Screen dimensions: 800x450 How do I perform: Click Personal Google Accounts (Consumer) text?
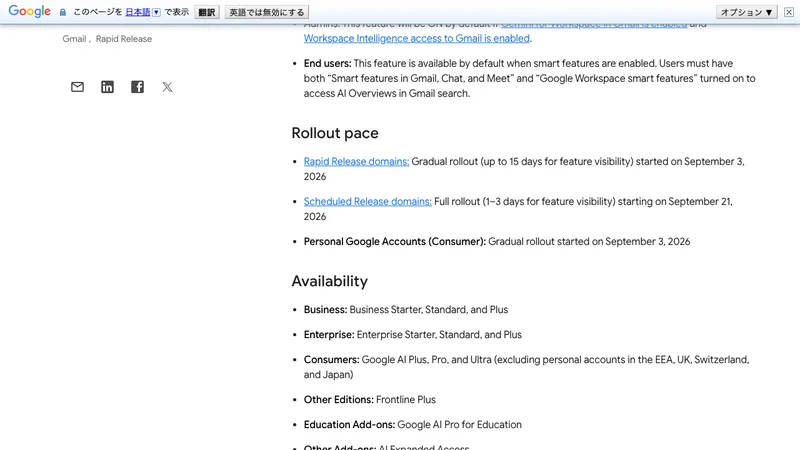[394, 242]
